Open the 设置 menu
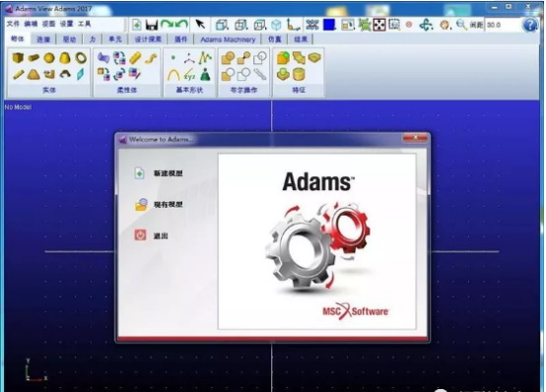 (x=66, y=24)
